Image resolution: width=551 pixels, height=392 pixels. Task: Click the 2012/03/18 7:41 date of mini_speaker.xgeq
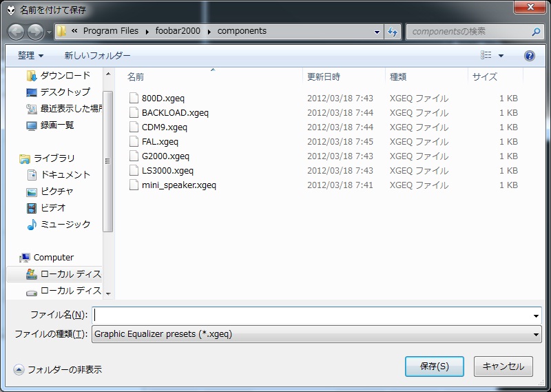point(340,185)
